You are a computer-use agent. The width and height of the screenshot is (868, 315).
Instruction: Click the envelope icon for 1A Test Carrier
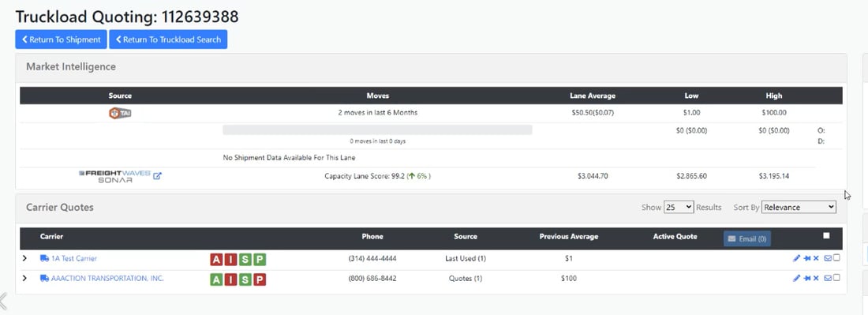[x=828, y=258]
